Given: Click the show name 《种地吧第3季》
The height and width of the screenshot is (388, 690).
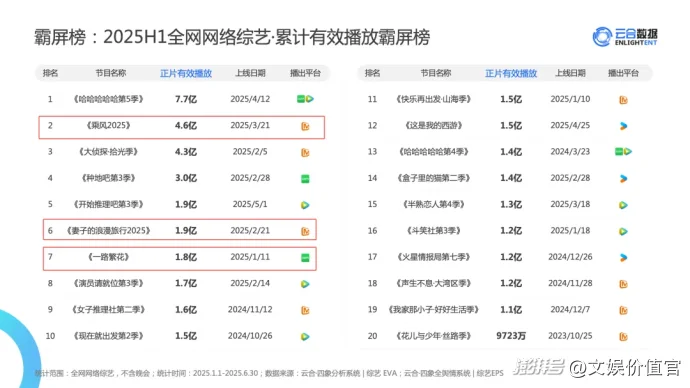Looking at the screenshot, I should pos(108,178).
